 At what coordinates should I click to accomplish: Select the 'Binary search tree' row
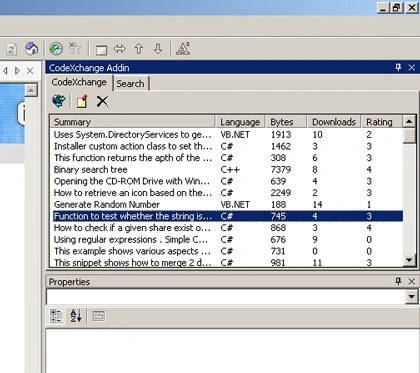click(x=227, y=169)
